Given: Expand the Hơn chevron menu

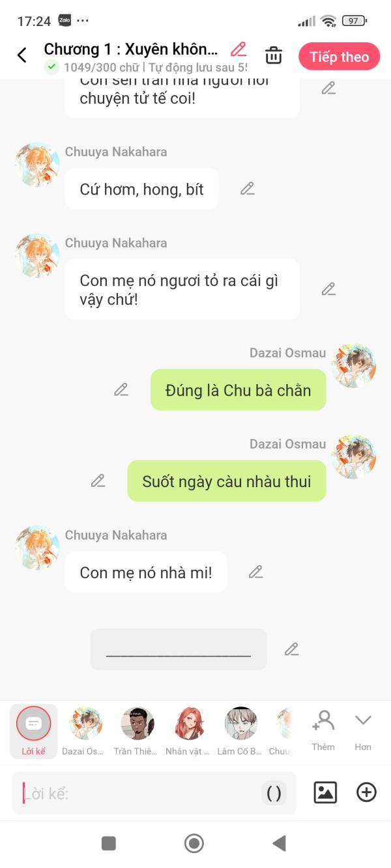Looking at the screenshot, I should 363,731.
